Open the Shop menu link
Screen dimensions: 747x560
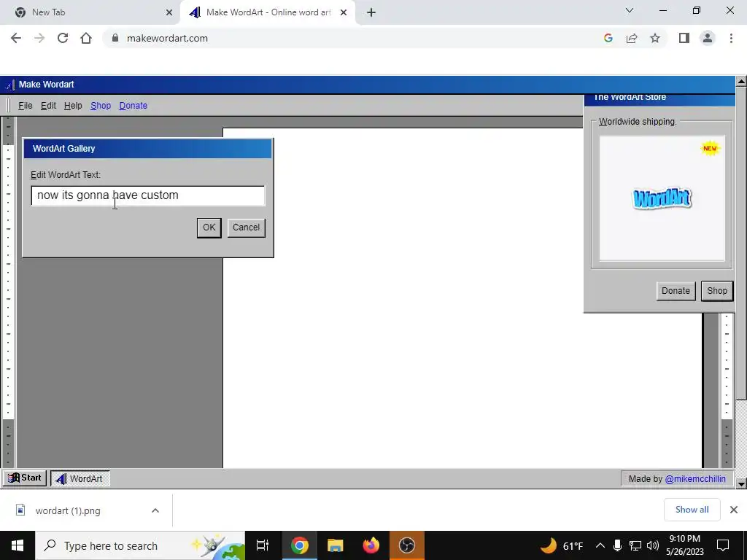click(101, 106)
